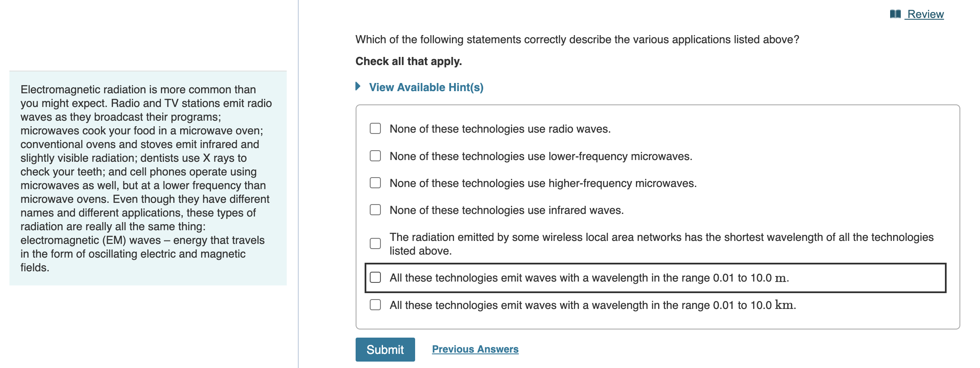980x368 pixels.
Task: Check the 0.01 to 10.0 m wavelength option
Action: click(375, 278)
